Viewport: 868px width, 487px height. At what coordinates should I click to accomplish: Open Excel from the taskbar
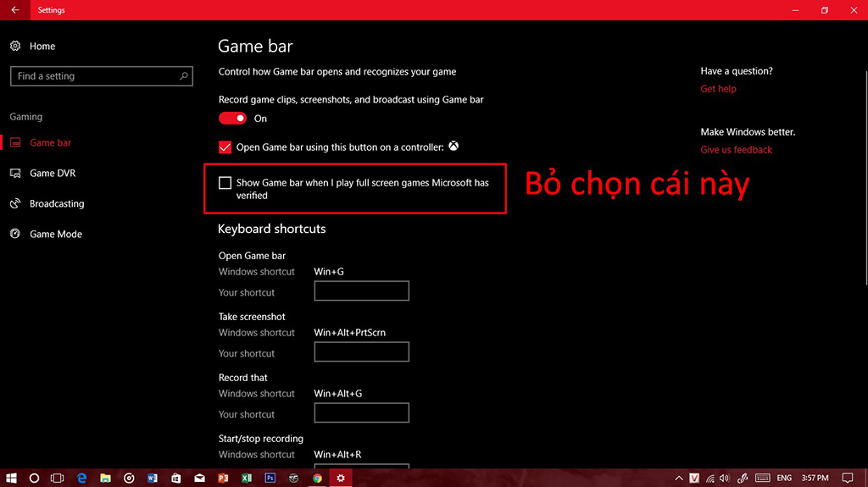pos(247,478)
